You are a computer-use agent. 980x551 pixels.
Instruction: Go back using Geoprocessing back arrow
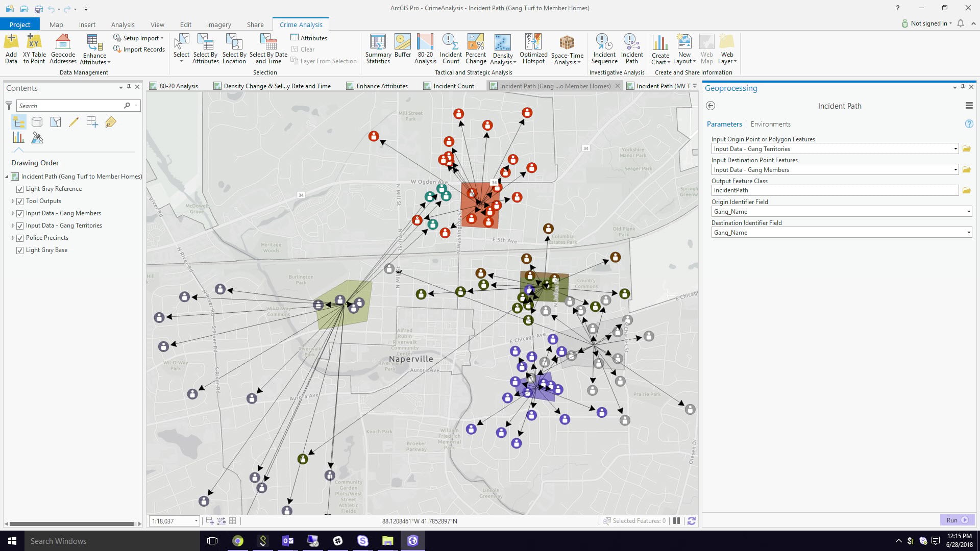pos(710,106)
